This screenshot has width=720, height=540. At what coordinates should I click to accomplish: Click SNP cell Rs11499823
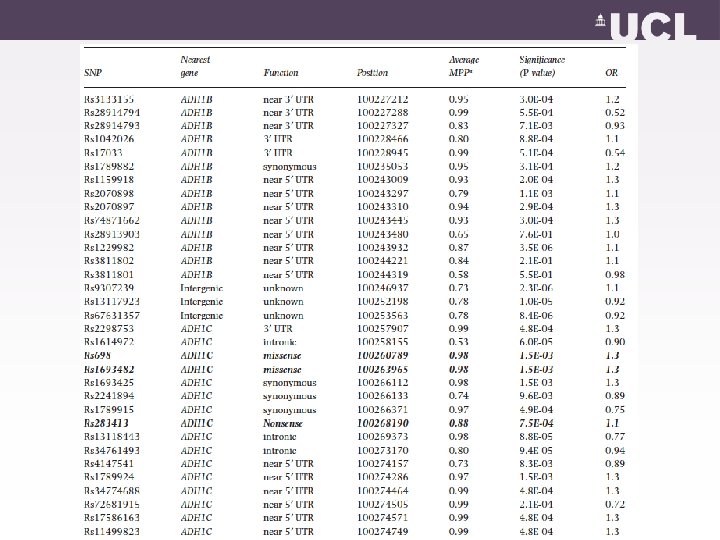pyautogui.click(x=112, y=531)
